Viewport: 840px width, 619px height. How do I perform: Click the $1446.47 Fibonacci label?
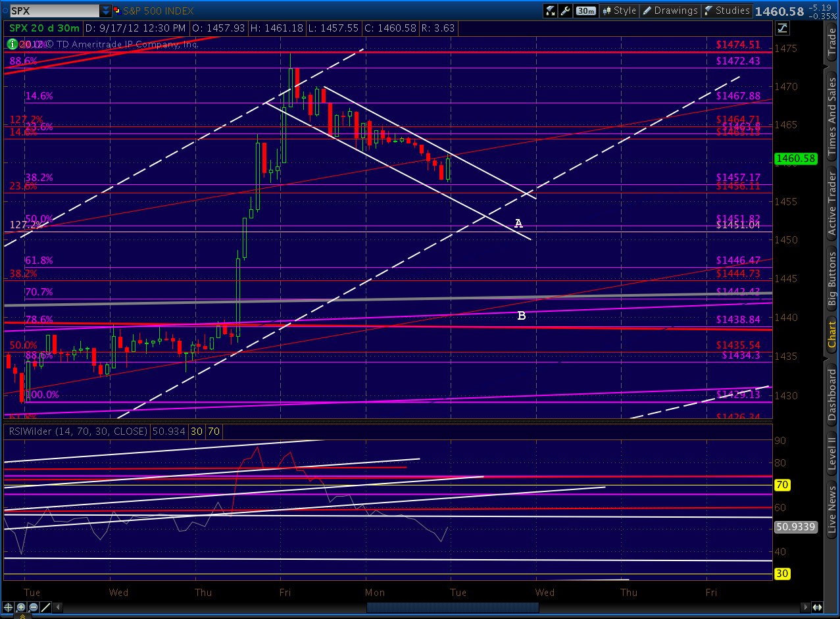(738, 260)
